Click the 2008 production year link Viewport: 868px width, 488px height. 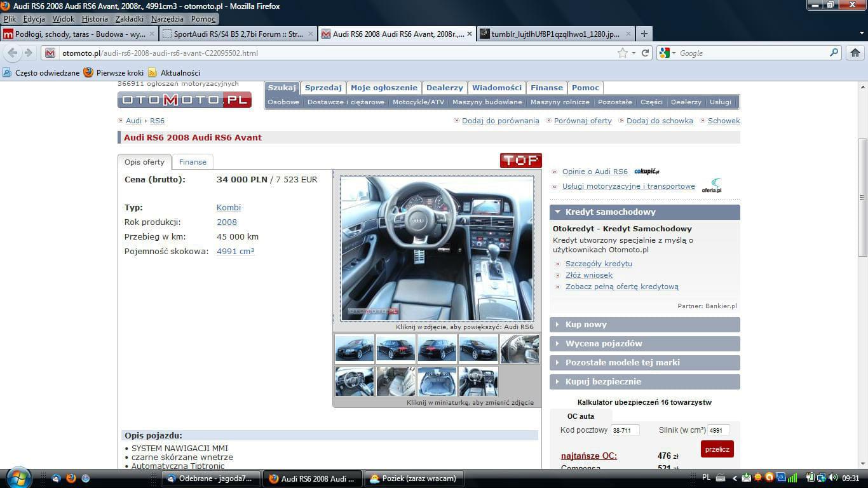tap(227, 222)
